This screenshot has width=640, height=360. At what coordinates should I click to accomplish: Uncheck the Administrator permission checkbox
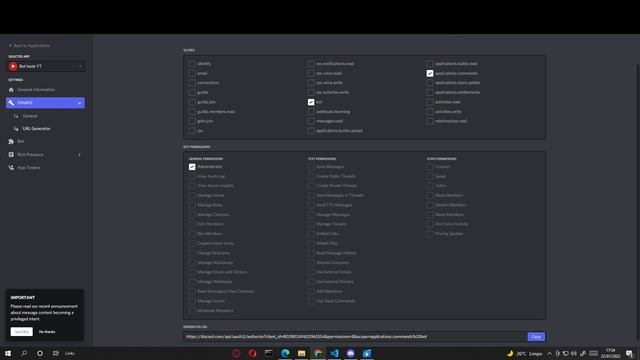coord(192,167)
